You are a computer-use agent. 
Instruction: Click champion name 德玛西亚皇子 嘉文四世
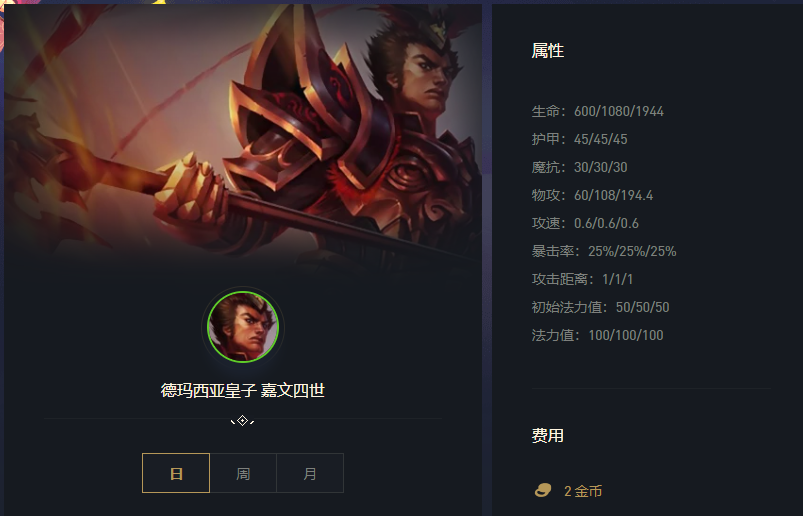(243, 391)
